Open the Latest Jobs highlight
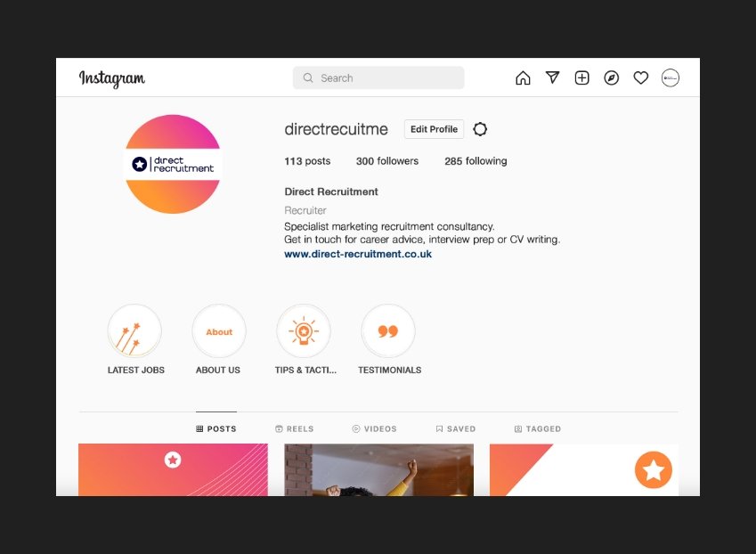The height and width of the screenshot is (554, 756). (134, 330)
